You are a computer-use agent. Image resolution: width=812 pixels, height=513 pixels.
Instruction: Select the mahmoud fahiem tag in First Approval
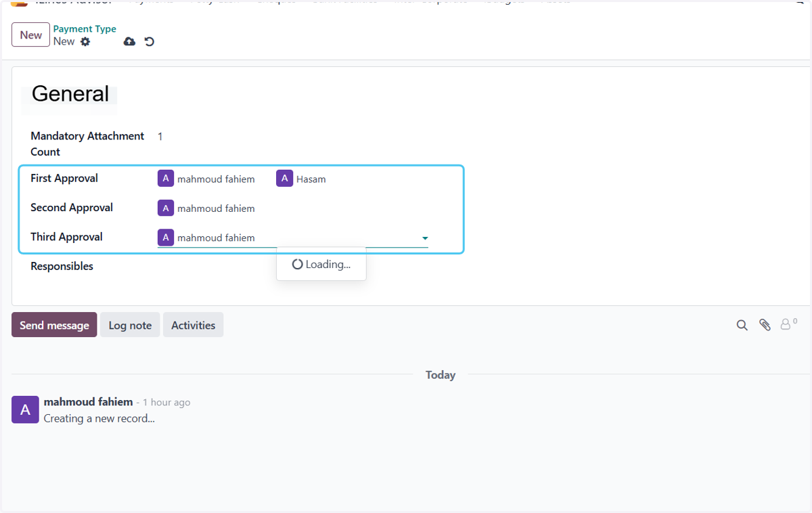click(206, 179)
